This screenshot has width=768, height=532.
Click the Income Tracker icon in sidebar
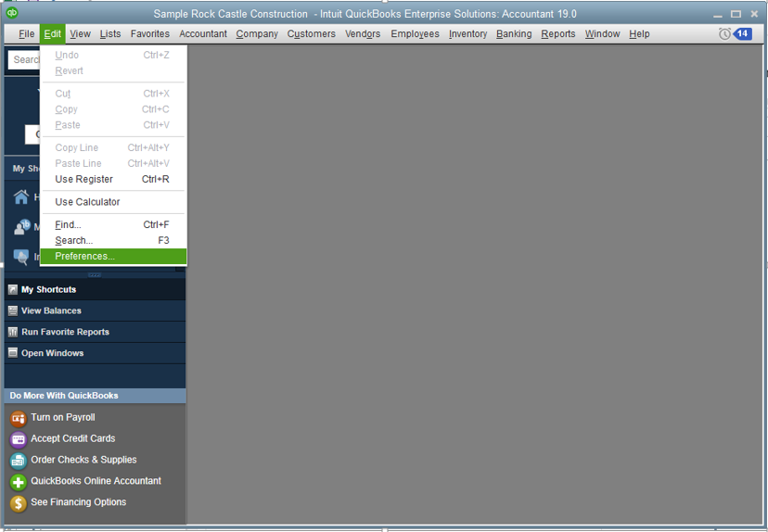[21, 257]
